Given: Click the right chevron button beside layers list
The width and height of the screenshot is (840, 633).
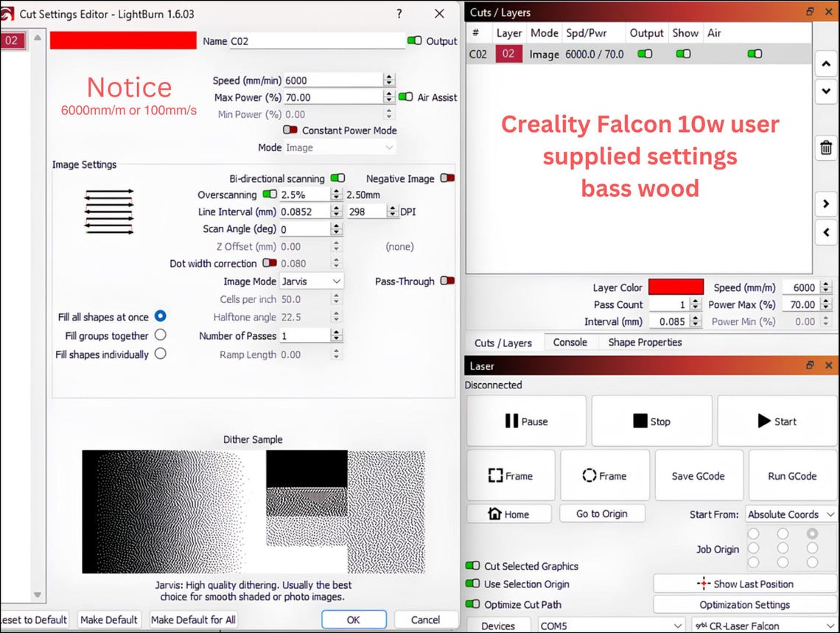Looking at the screenshot, I should pos(826,203).
